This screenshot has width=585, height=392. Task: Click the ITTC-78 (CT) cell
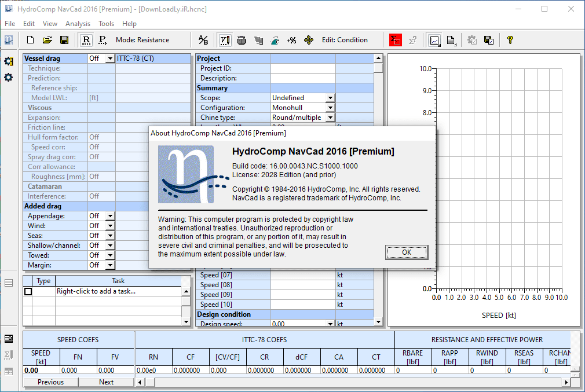(x=153, y=58)
